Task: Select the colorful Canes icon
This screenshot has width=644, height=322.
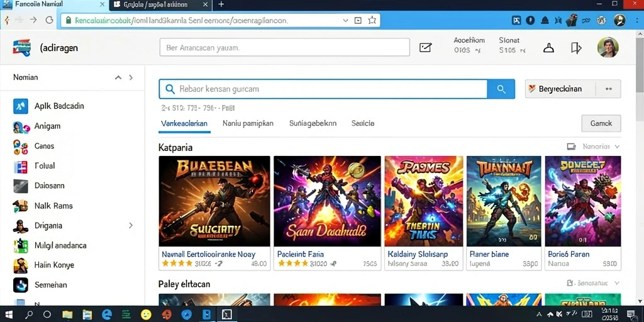Action: click(x=21, y=146)
